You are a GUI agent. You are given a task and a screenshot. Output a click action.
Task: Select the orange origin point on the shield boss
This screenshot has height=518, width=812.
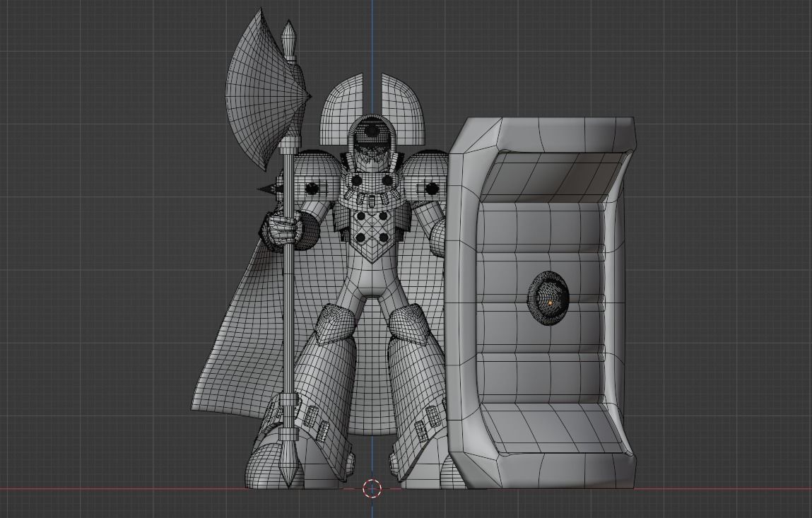coord(550,302)
